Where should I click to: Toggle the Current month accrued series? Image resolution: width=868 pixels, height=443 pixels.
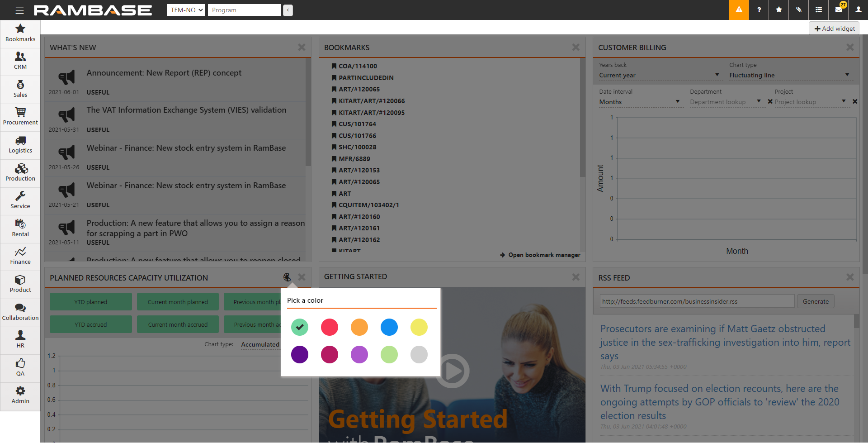pos(178,324)
